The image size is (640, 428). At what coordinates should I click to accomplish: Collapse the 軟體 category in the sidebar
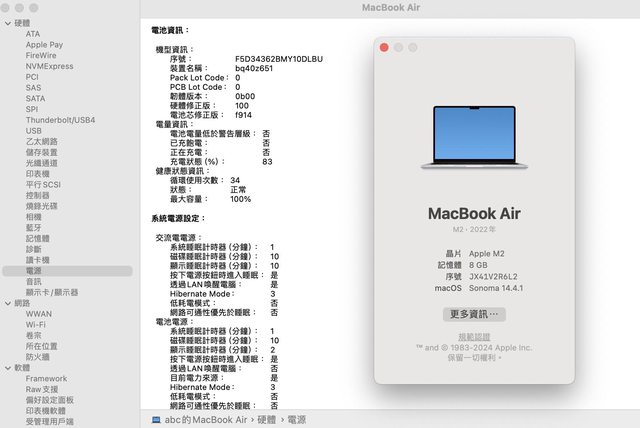(x=7, y=368)
